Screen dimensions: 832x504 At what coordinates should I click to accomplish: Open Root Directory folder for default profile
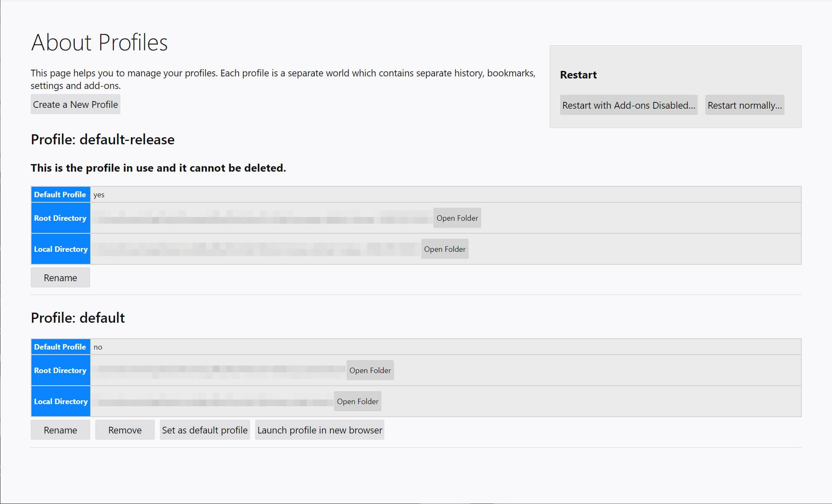[368, 370]
